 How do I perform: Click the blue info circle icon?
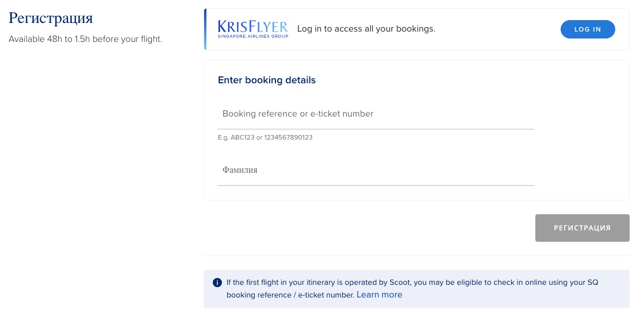[x=217, y=283]
